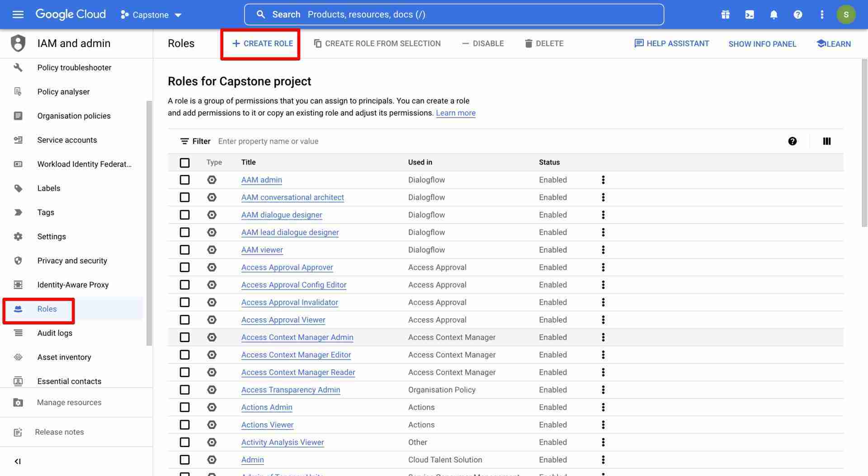Open AAM admin row three-dot menu
868x476 pixels.
click(x=603, y=180)
